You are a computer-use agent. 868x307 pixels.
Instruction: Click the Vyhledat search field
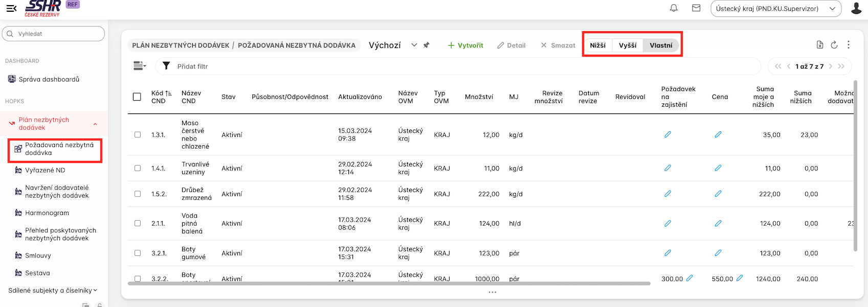[x=53, y=34]
